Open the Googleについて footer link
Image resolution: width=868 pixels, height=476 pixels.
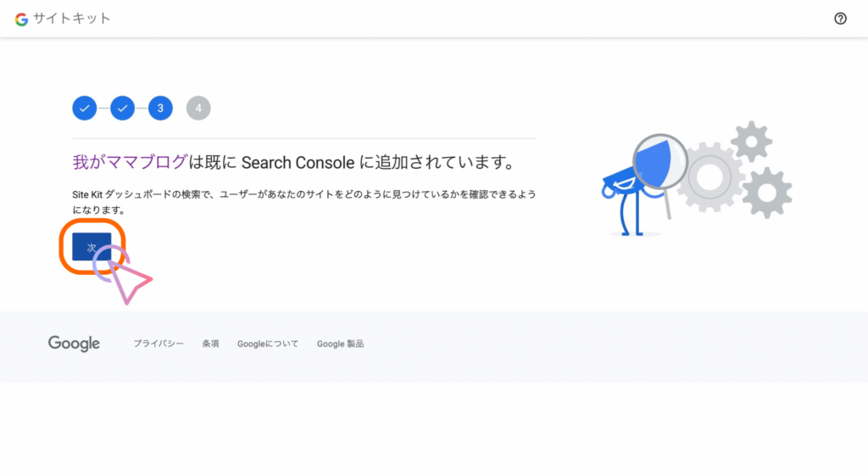tap(268, 344)
